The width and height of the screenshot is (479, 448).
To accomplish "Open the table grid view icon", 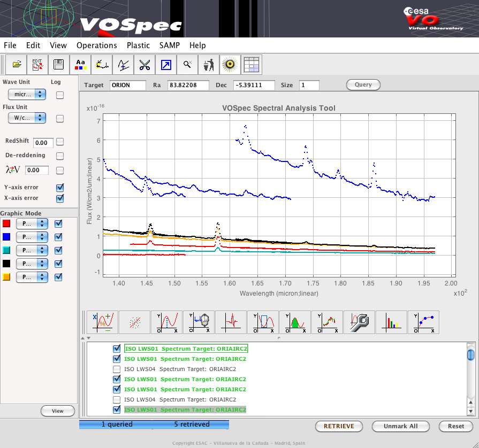I will [252, 65].
